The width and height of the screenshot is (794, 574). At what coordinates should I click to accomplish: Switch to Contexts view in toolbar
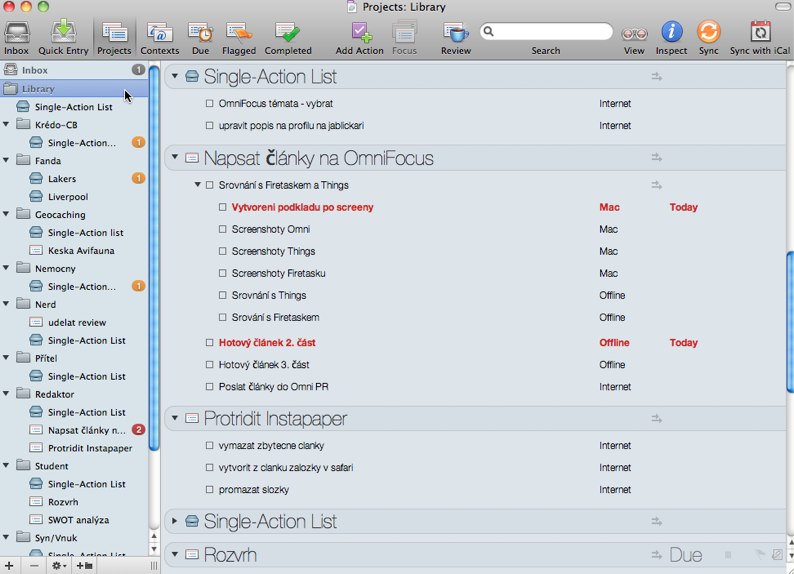[160, 38]
